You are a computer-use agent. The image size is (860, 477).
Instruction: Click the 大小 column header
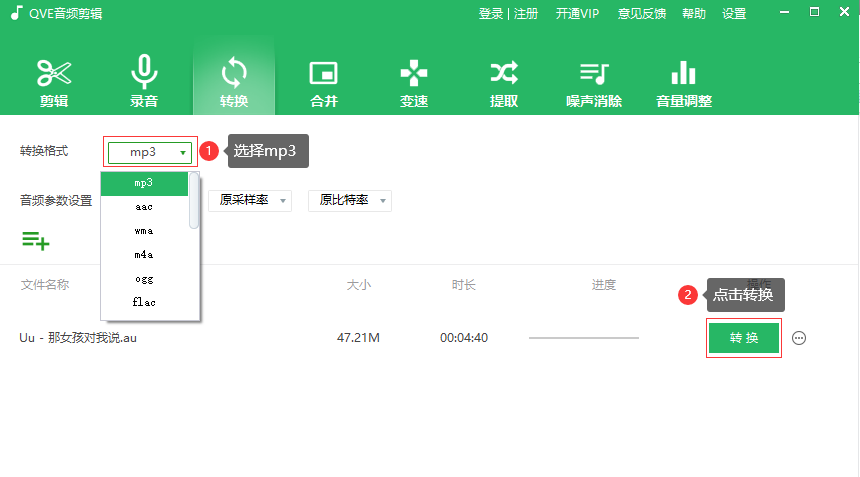coord(359,285)
